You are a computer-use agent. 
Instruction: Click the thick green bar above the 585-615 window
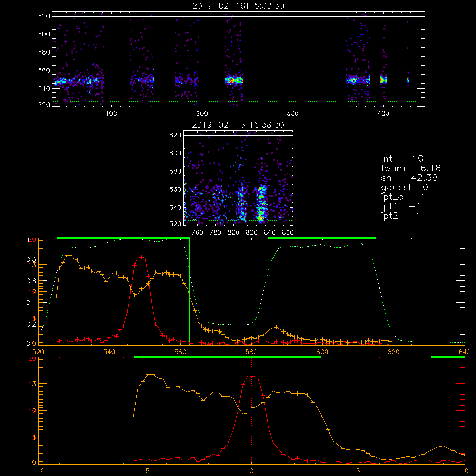click(322, 238)
